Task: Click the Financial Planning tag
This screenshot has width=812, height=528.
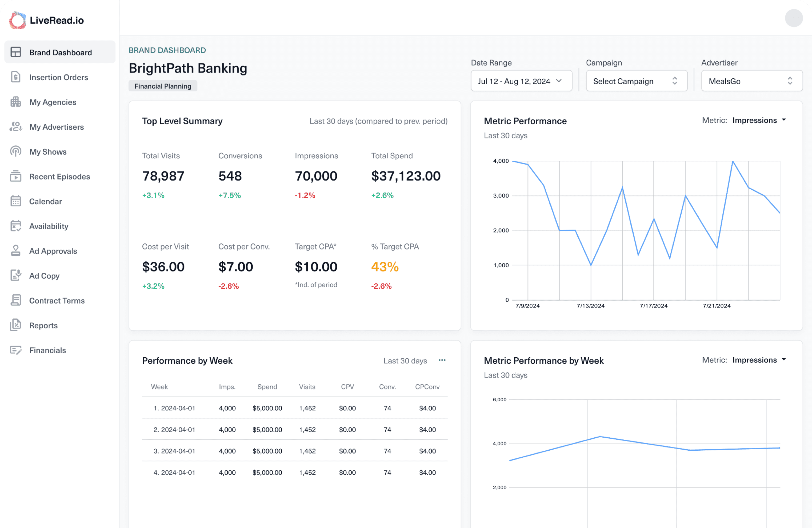Action: point(163,86)
